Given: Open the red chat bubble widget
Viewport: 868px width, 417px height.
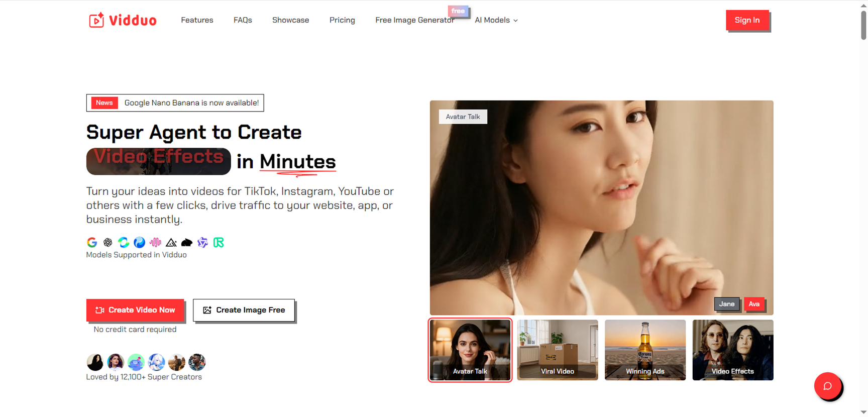Looking at the screenshot, I should point(827,386).
